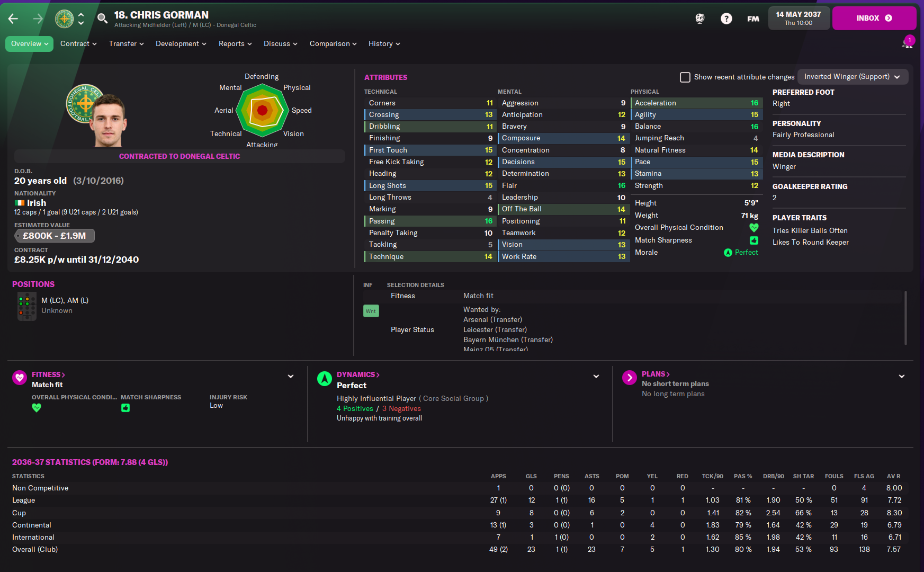This screenshot has height=572, width=924.
Task: Click the player switch up/down arrows
Action: pyautogui.click(x=81, y=19)
